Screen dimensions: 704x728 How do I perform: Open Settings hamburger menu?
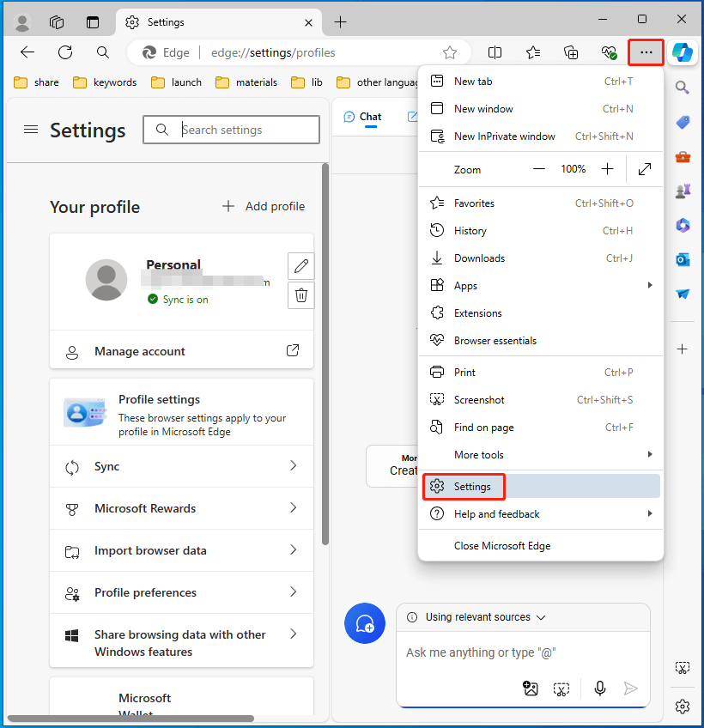(31, 130)
